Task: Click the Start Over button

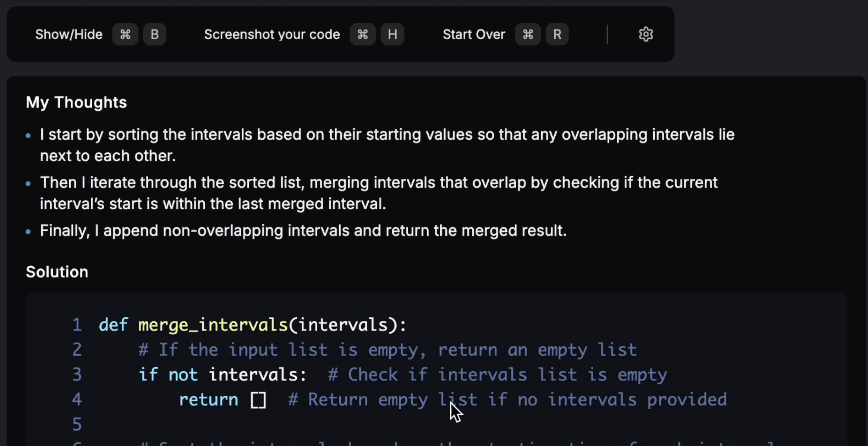Action: point(474,34)
